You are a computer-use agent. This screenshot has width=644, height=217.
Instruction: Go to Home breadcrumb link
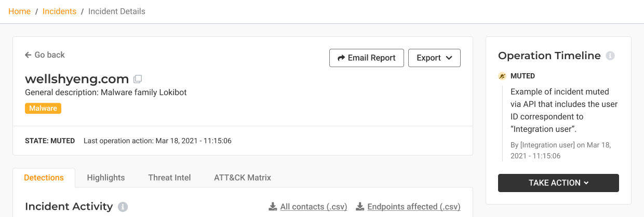click(x=20, y=11)
